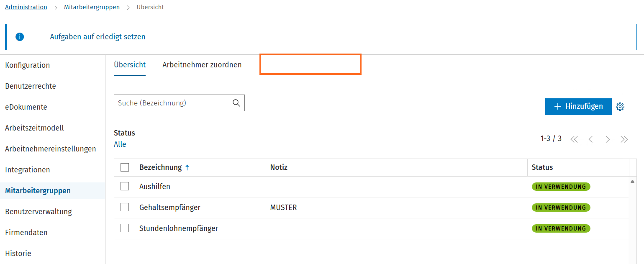
Task: Click the Stundenlohnempfänger row name
Action: point(179,228)
